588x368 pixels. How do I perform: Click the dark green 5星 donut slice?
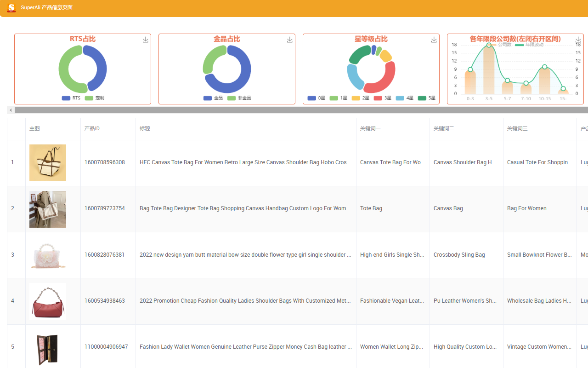pos(360,56)
